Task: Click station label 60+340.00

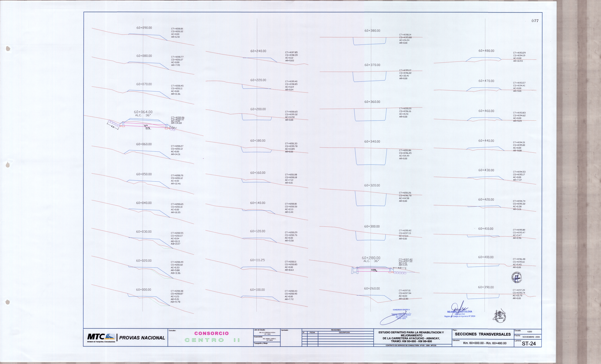Action: point(372,142)
